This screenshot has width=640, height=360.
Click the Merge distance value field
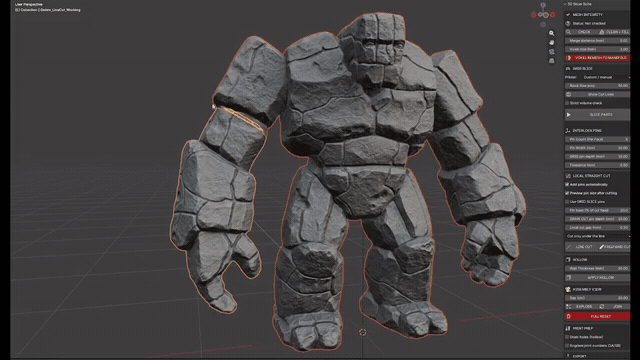[597, 40]
